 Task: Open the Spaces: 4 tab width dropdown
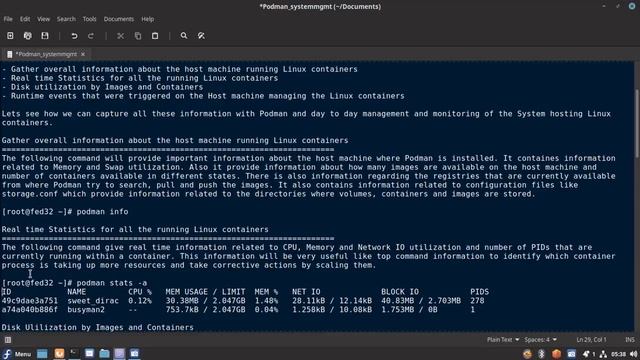(541, 340)
